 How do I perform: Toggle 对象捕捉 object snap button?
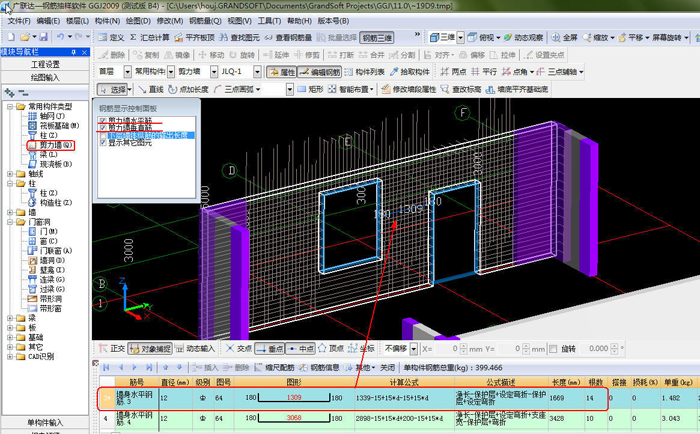tap(150, 349)
